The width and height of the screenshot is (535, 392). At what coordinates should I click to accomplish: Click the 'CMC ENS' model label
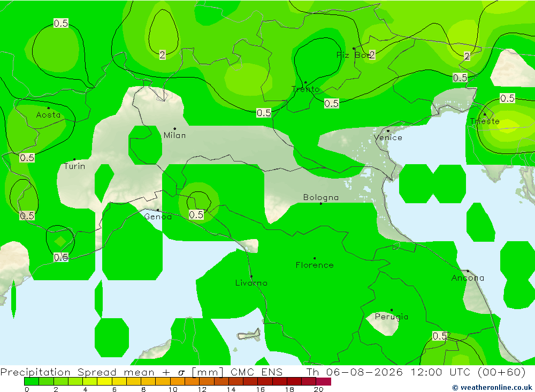coord(257,372)
